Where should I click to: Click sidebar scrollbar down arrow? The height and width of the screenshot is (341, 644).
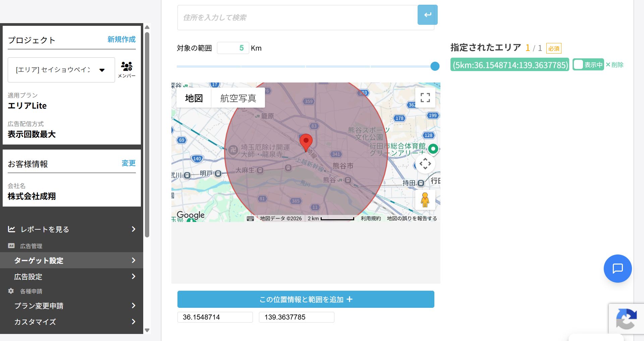tap(147, 330)
